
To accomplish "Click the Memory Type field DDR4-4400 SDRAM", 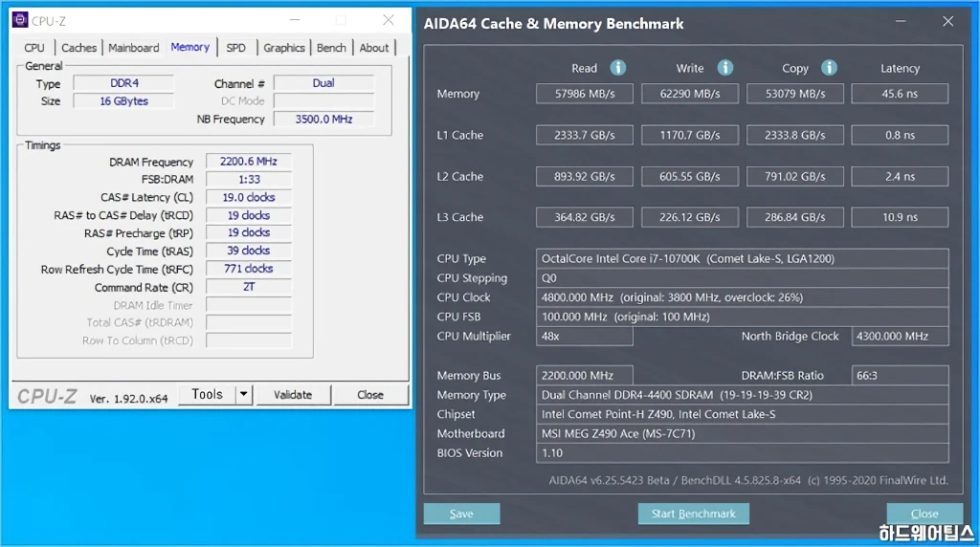I will (x=743, y=395).
